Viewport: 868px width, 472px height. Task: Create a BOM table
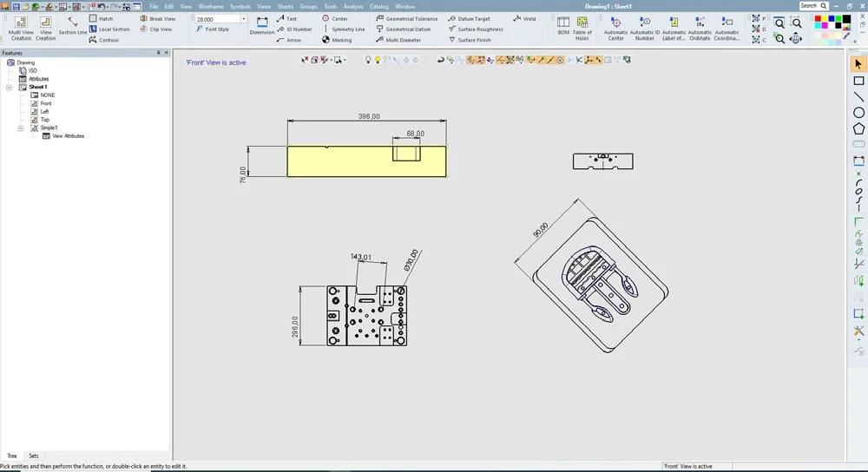click(x=563, y=26)
